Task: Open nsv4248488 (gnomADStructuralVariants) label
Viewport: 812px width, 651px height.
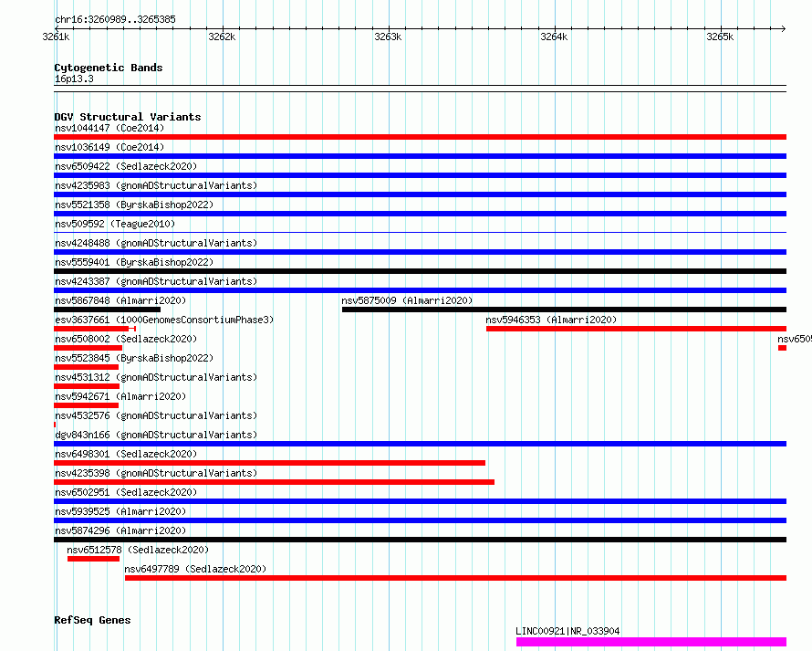Action: (x=156, y=243)
